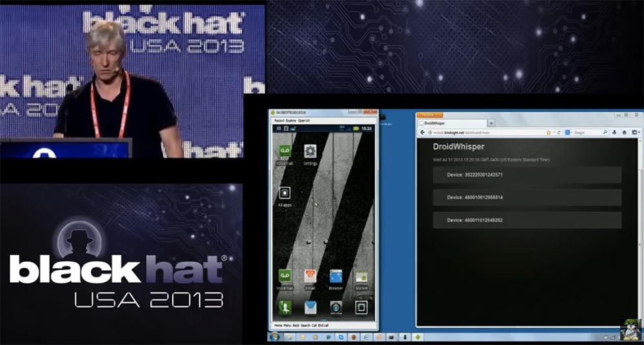Tap the square apps dock icon
Image resolution: width=644 pixels, height=345 pixels.
[x=361, y=307]
